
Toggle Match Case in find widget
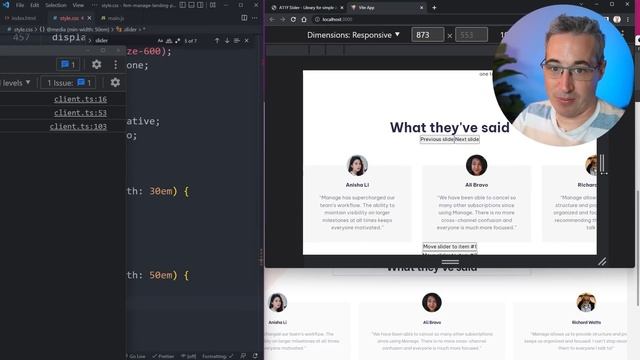160,41
